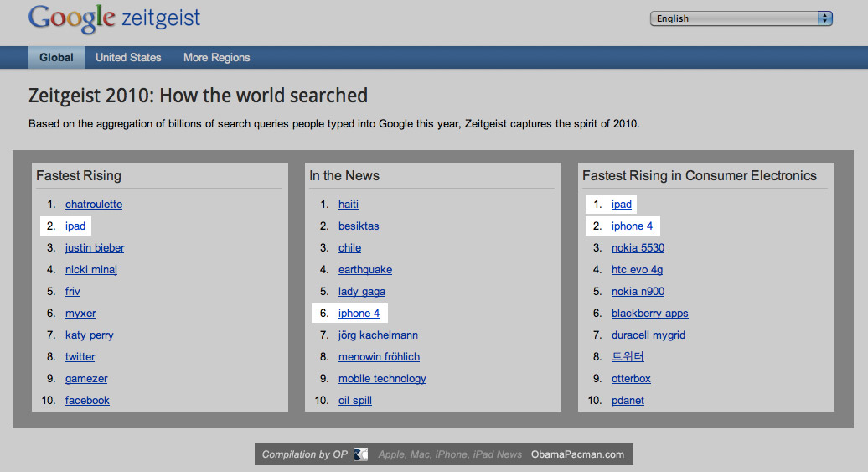Open the jörg kachelmann link
868x472 pixels.
point(378,335)
